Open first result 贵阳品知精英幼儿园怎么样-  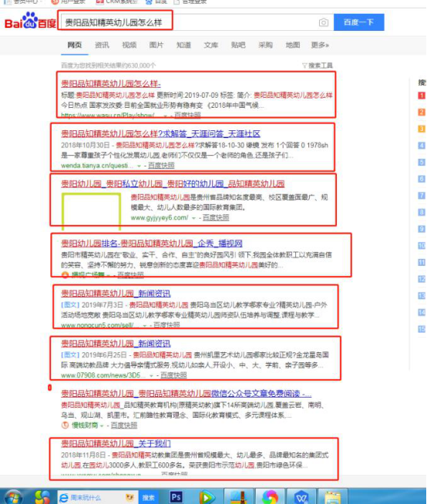(x=111, y=84)
